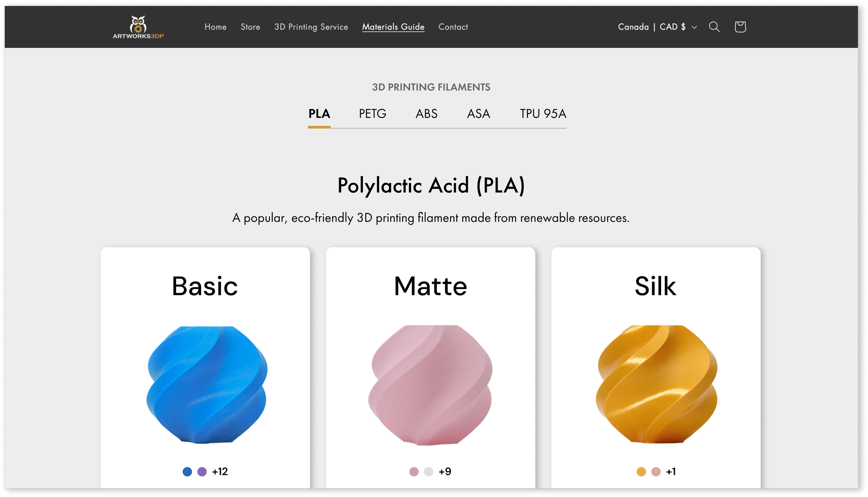The width and height of the screenshot is (868, 497).
Task: Open the Store menu link
Action: (250, 27)
